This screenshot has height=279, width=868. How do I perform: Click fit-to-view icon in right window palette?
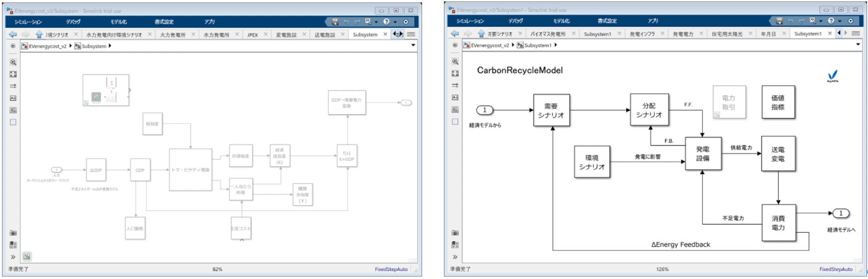(455, 73)
